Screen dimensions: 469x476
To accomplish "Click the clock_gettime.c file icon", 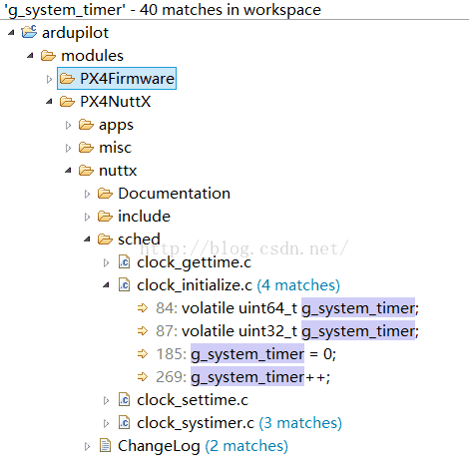I will tap(125, 262).
